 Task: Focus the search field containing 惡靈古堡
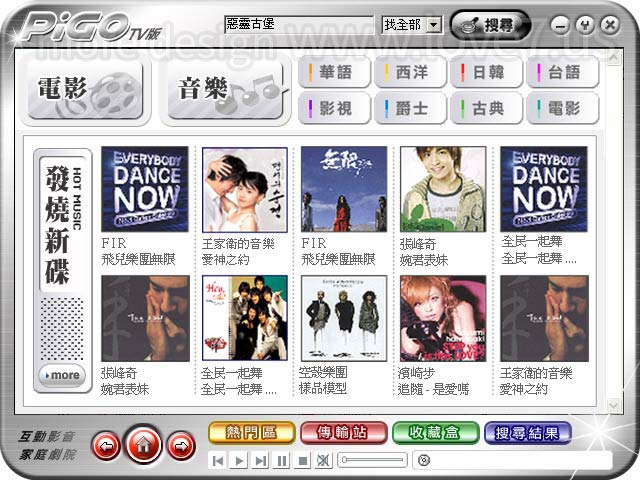click(299, 24)
